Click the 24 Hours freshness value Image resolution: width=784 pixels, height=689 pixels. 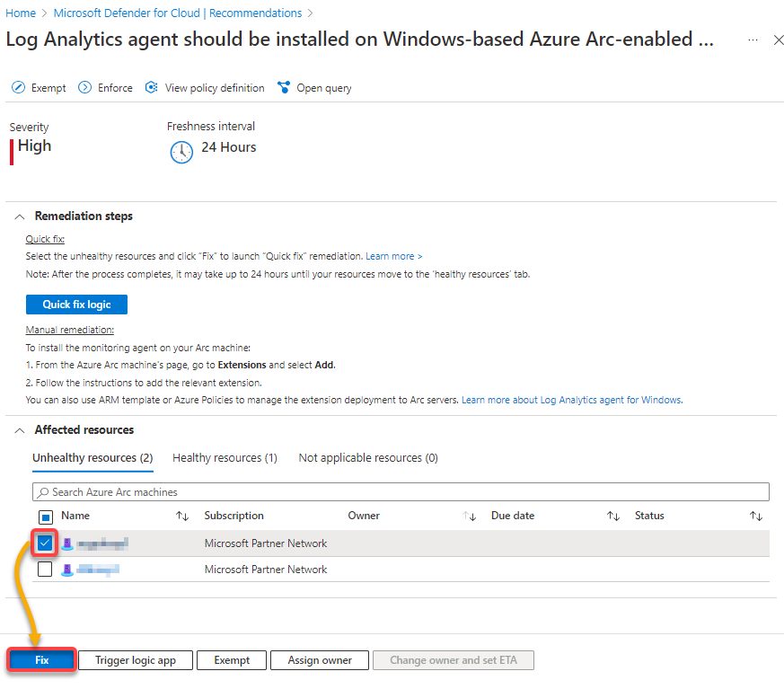pos(228,147)
